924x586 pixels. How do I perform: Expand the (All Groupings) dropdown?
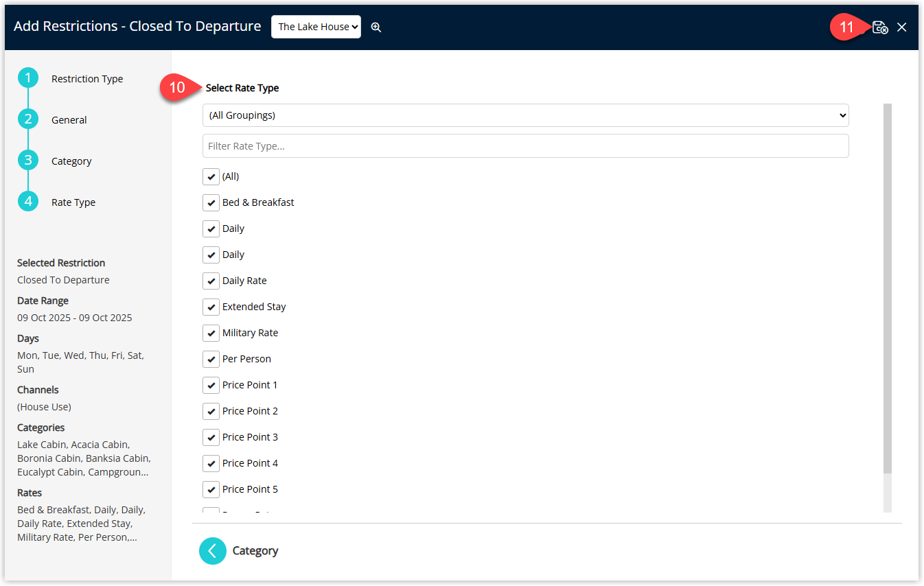(525, 115)
